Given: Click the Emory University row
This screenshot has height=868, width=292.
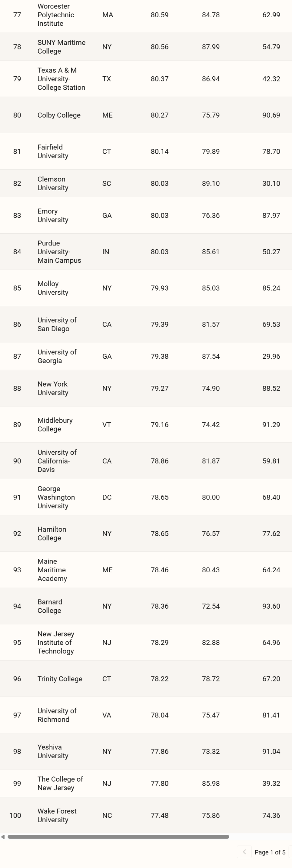Looking at the screenshot, I should point(146,215).
